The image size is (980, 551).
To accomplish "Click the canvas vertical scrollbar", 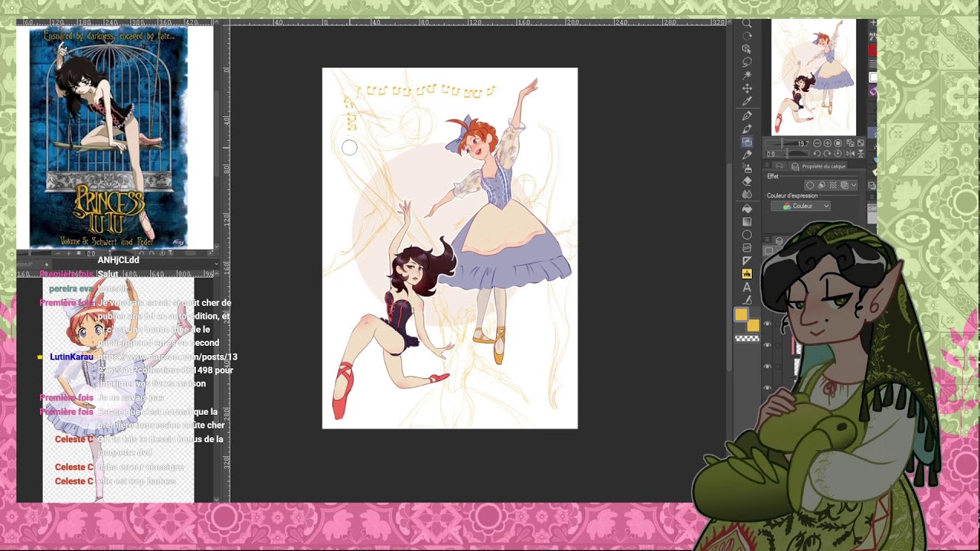I will tap(729, 268).
